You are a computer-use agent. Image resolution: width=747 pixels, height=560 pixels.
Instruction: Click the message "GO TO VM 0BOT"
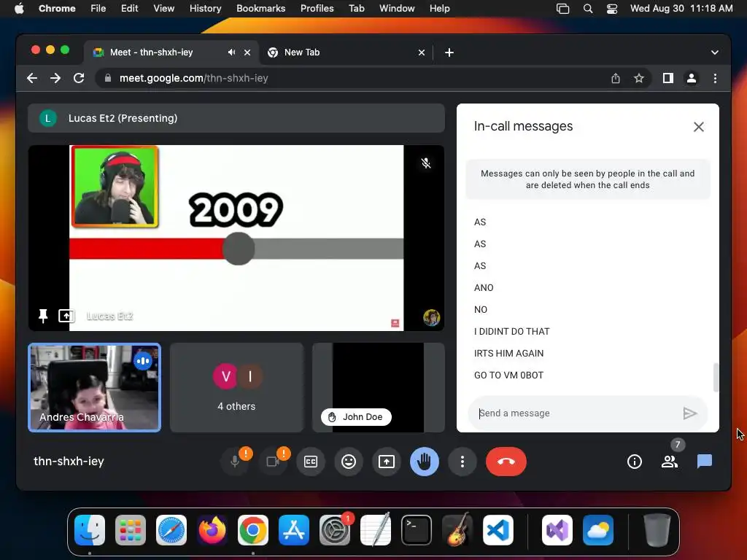[508, 376]
